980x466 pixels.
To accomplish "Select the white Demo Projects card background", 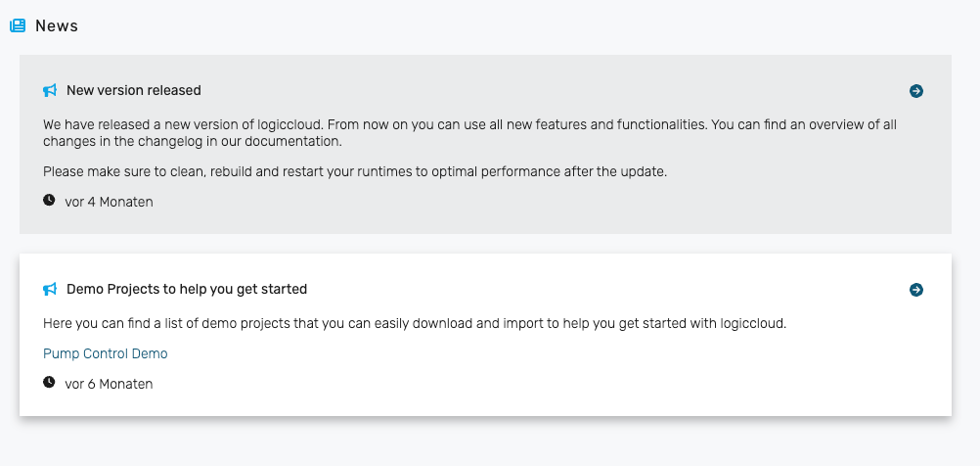I will click(587, 392).
